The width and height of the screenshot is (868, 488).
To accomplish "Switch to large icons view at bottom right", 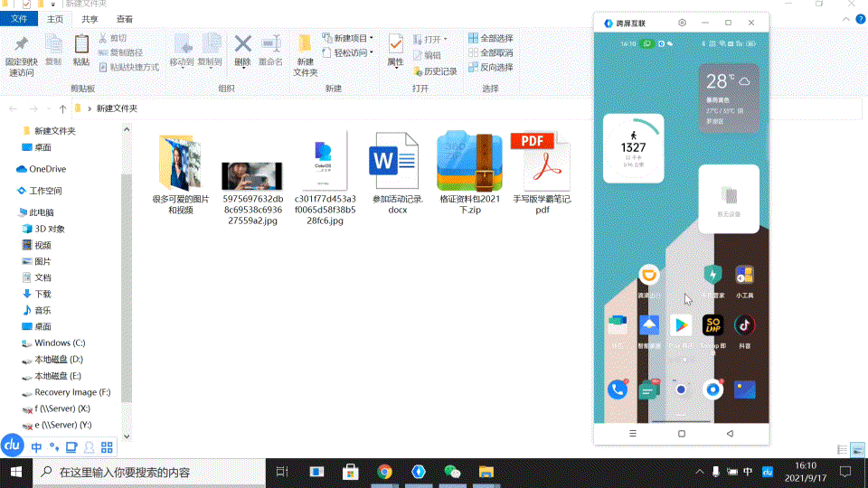I will tap(857, 450).
